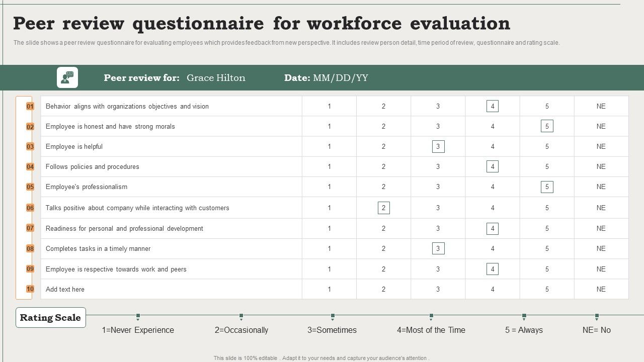Select boxed rating 4 for respective towards work row
This screenshot has height=362, width=644.
493,269
